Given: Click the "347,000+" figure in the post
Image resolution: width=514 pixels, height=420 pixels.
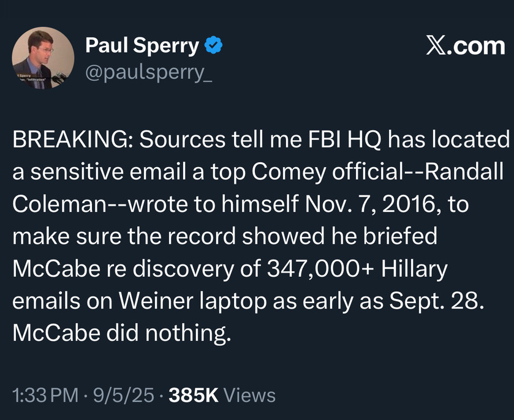Looking at the screenshot, I should coord(320,269).
